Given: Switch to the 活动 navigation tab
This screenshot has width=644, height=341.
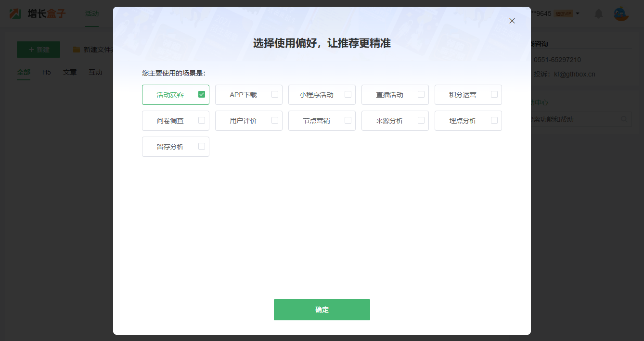Looking at the screenshot, I should [x=92, y=13].
